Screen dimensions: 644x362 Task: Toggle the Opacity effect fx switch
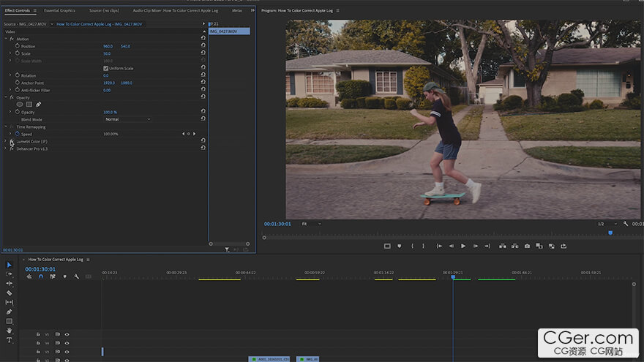click(12, 98)
